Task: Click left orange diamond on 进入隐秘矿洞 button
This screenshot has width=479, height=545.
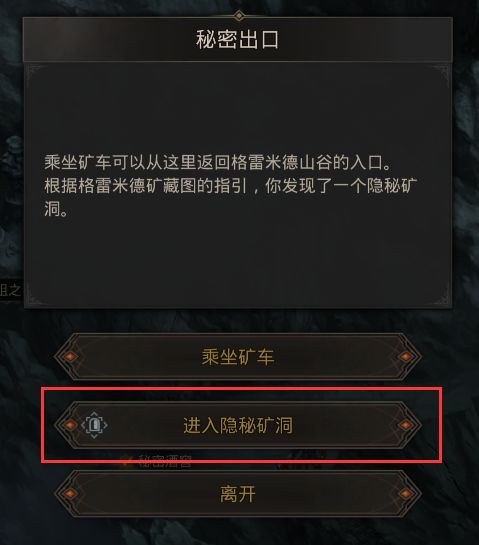Action: tap(70, 425)
